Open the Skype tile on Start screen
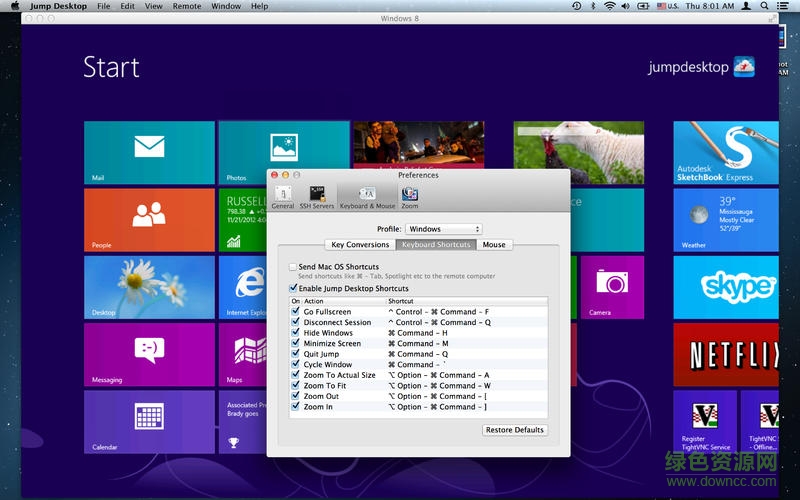The width and height of the screenshot is (800, 500). pos(738,285)
